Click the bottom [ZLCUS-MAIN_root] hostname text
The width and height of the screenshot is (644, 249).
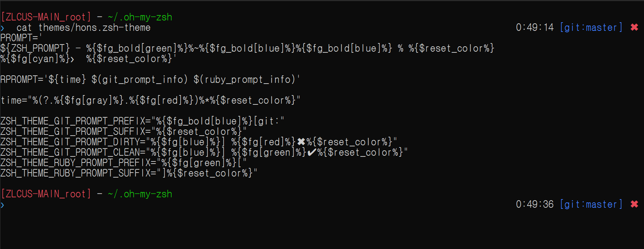(46, 194)
